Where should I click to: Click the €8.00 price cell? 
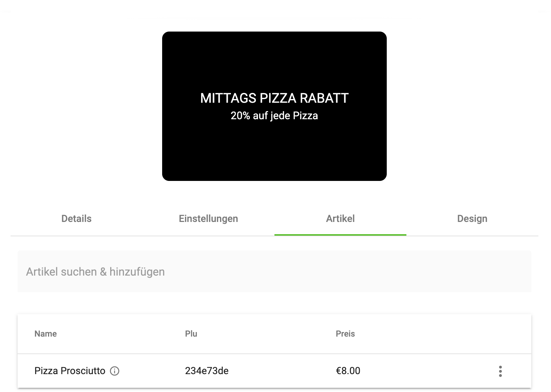(348, 371)
